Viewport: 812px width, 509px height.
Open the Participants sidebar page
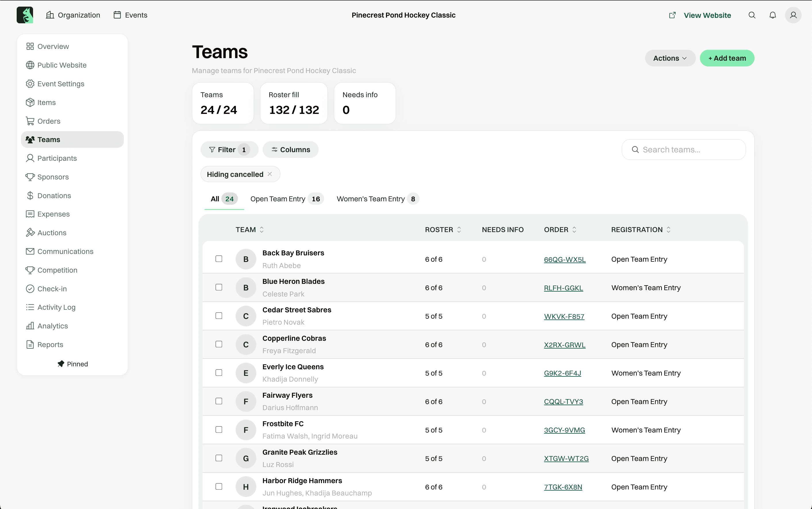click(72, 158)
